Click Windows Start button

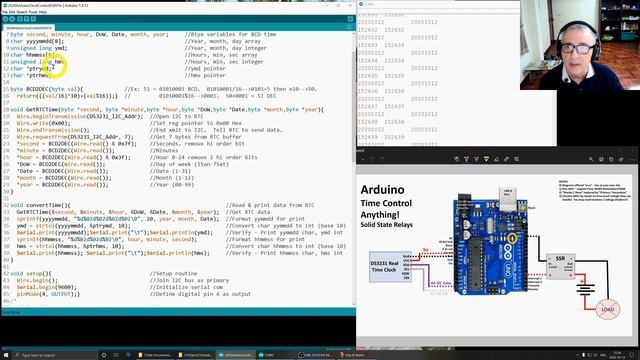click(6, 355)
